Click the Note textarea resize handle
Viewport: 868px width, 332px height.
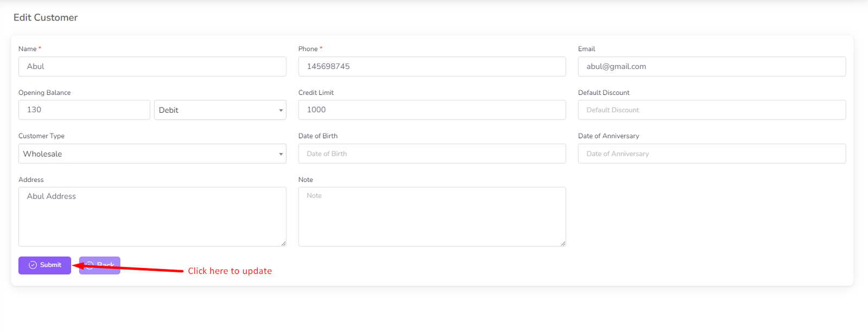[563, 244]
